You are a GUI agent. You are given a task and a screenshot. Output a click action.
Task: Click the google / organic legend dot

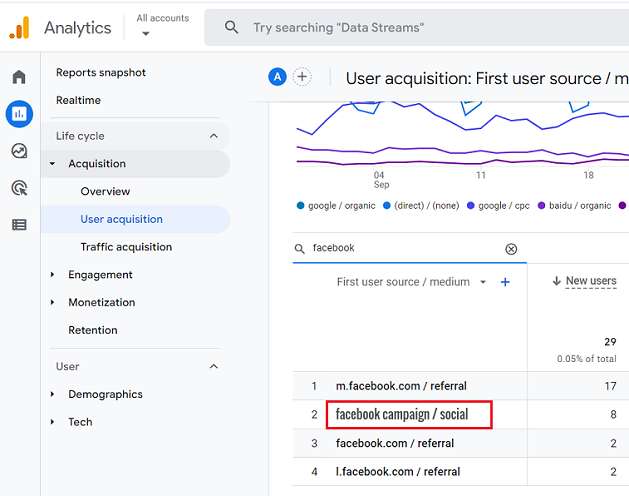(x=301, y=205)
